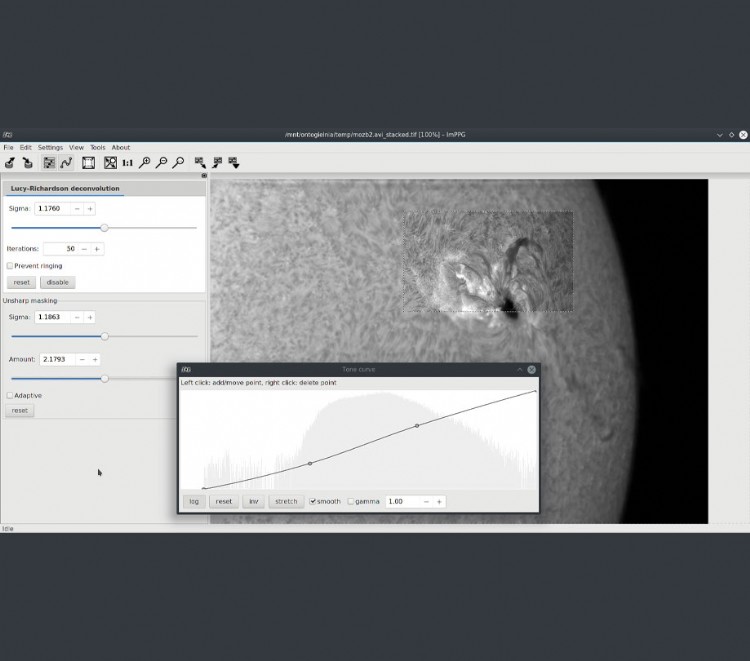Image resolution: width=750 pixels, height=661 pixels.
Task: Open the View menu
Action: pyautogui.click(x=76, y=147)
